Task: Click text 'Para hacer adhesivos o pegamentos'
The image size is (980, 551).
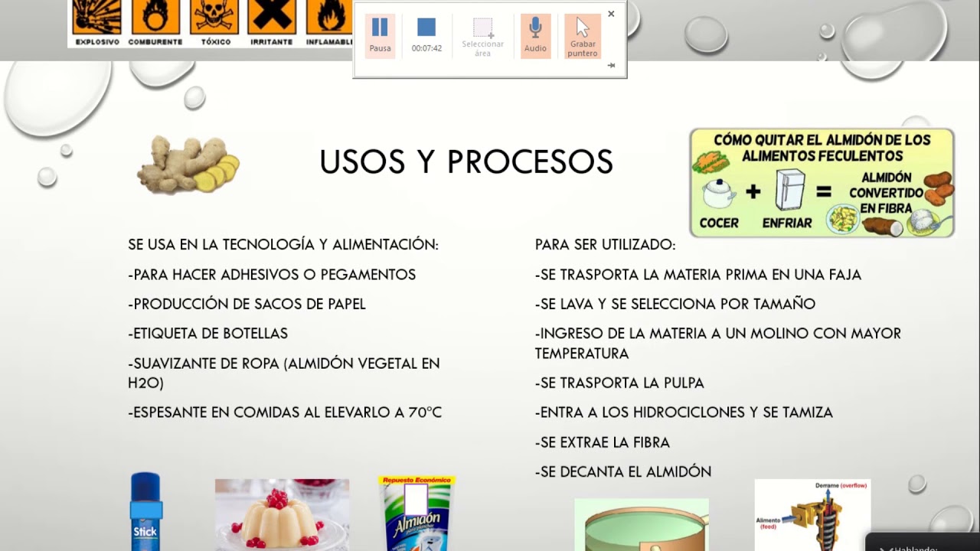Action: point(272,275)
